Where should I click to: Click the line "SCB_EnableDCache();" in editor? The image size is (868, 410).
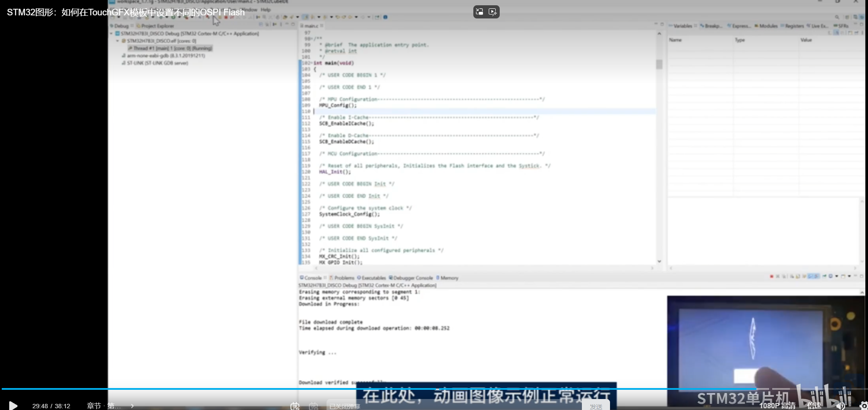pyautogui.click(x=346, y=142)
